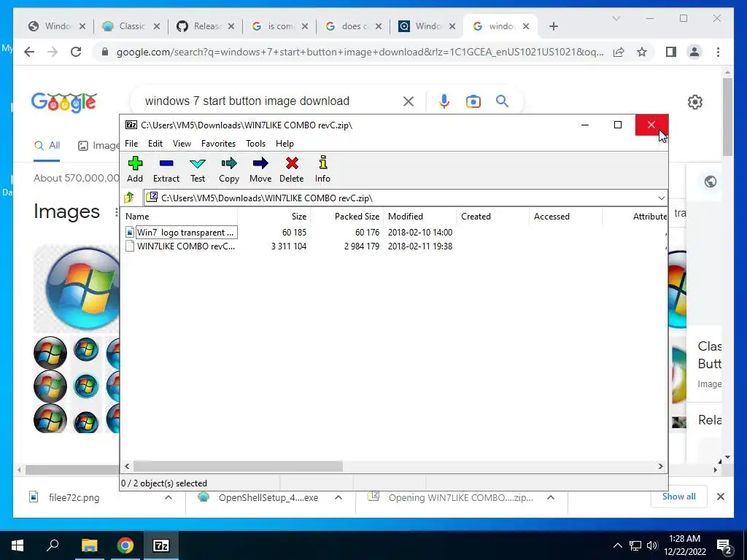
Task: Open the File menu in 7-Zip
Action: click(x=131, y=144)
